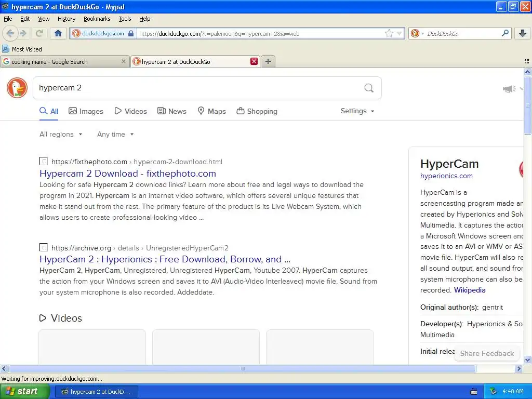Click the horizontal scrollbar left arrow

[x=4, y=368]
